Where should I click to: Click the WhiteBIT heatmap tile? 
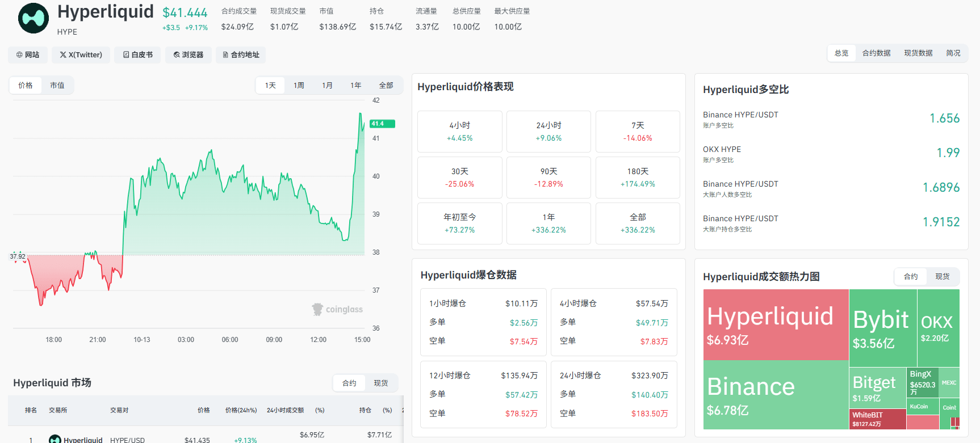[878, 419]
